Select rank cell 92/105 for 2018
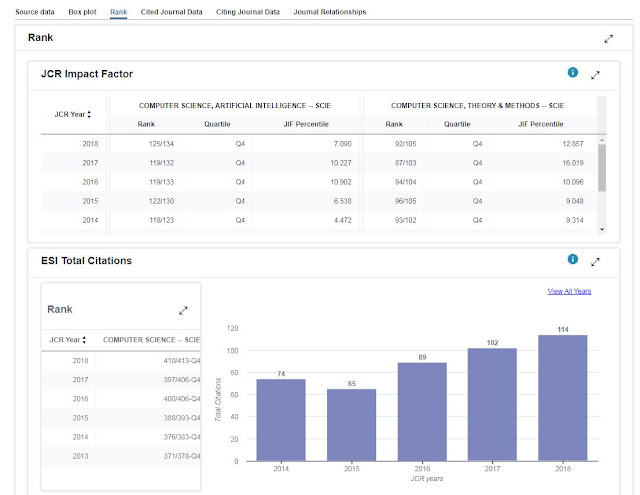This screenshot has height=495, width=640. 405,144
